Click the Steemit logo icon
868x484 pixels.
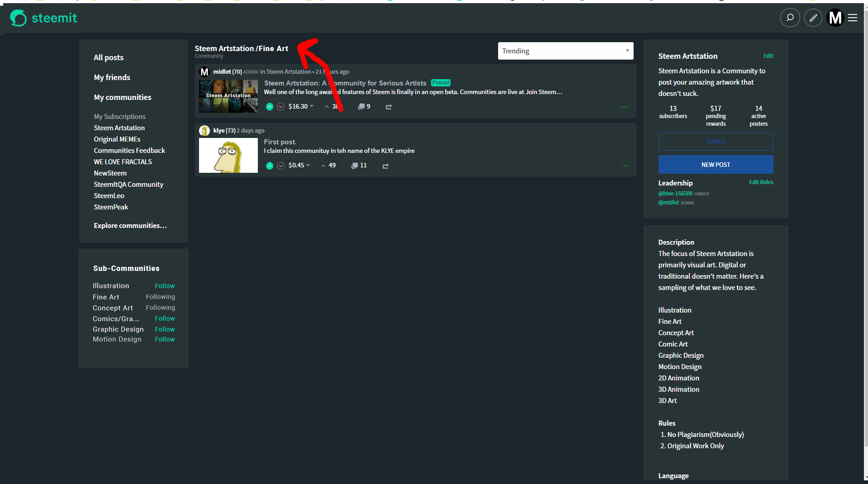click(19, 18)
